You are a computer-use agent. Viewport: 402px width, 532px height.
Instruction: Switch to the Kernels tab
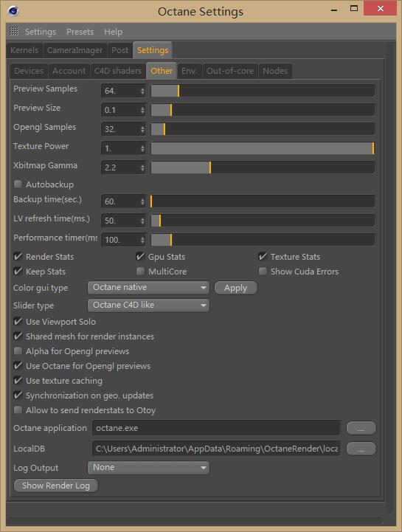click(x=24, y=50)
